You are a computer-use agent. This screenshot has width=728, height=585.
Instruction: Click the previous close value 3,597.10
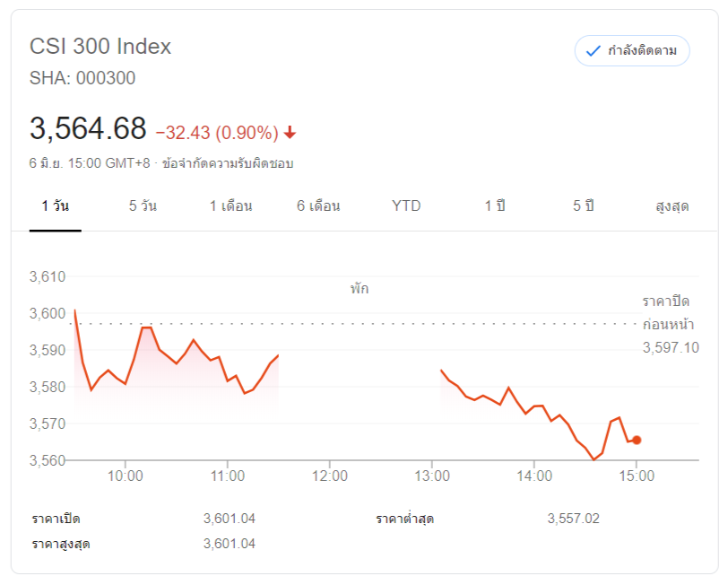coord(670,347)
